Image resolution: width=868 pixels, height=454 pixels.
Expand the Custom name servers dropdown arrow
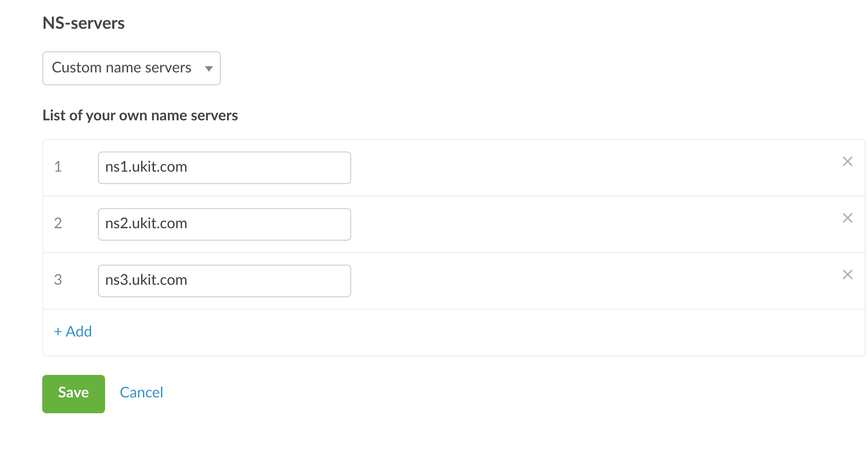[209, 69]
